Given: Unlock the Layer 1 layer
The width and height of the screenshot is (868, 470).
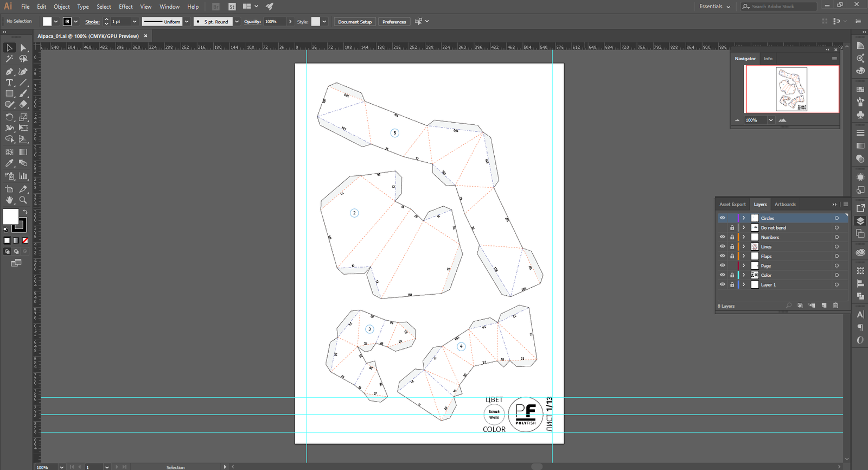Looking at the screenshot, I should (732, 284).
